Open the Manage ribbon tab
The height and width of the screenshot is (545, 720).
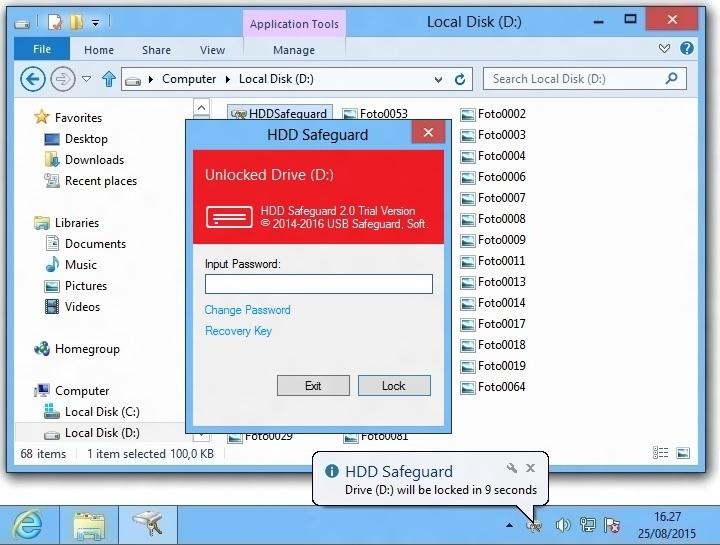pyautogui.click(x=294, y=50)
